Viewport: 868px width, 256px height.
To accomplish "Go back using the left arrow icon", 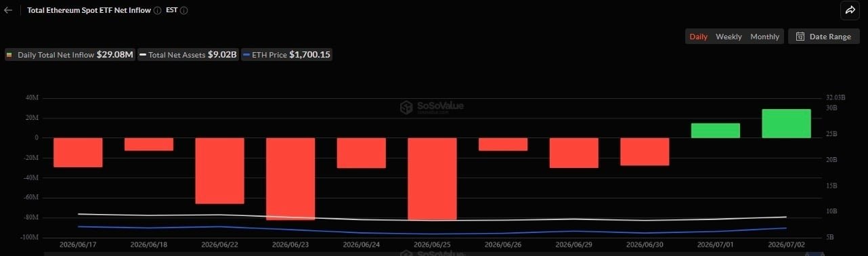I will click(x=8, y=11).
